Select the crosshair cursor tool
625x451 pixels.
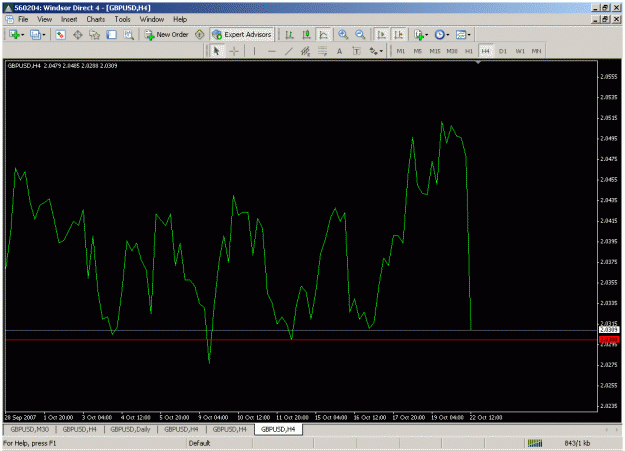(x=234, y=51)
